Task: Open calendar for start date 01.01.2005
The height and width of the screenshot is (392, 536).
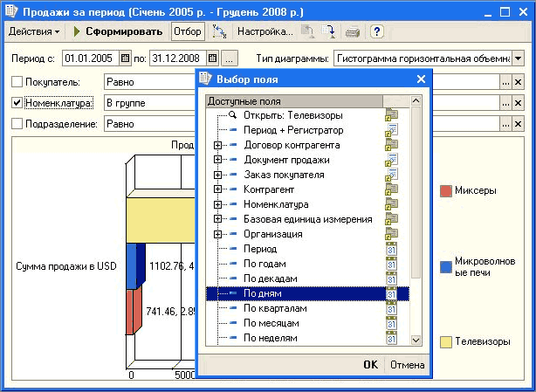Action: [125, 58]
